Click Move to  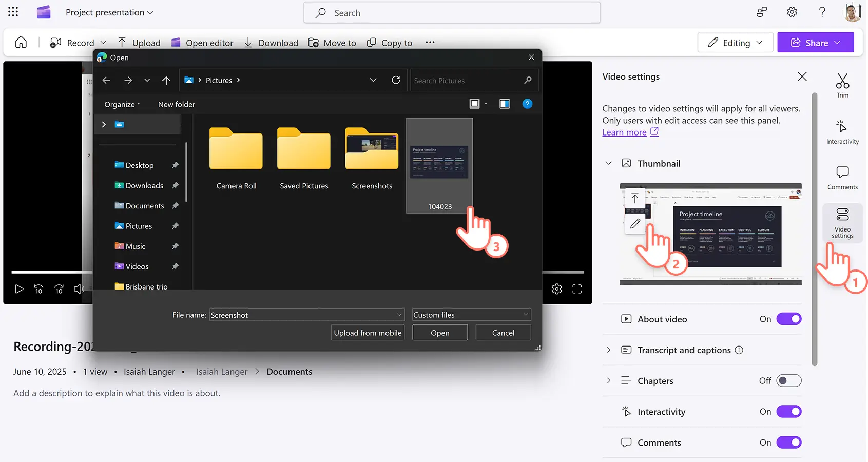click(332, 43)
